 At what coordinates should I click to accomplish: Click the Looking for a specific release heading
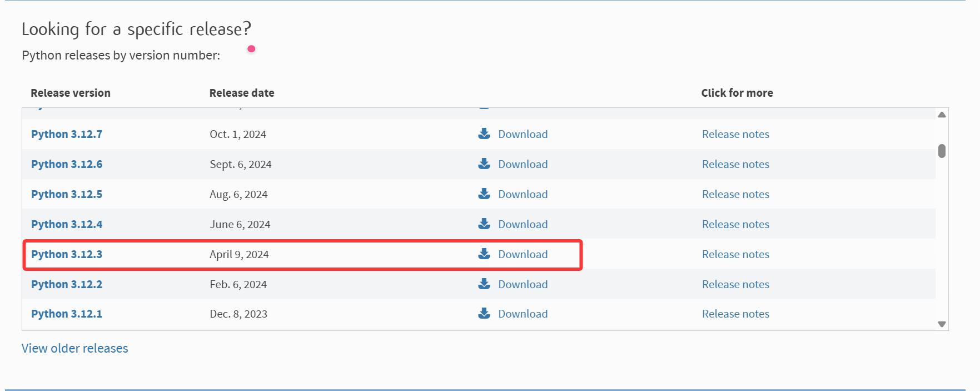136,29
